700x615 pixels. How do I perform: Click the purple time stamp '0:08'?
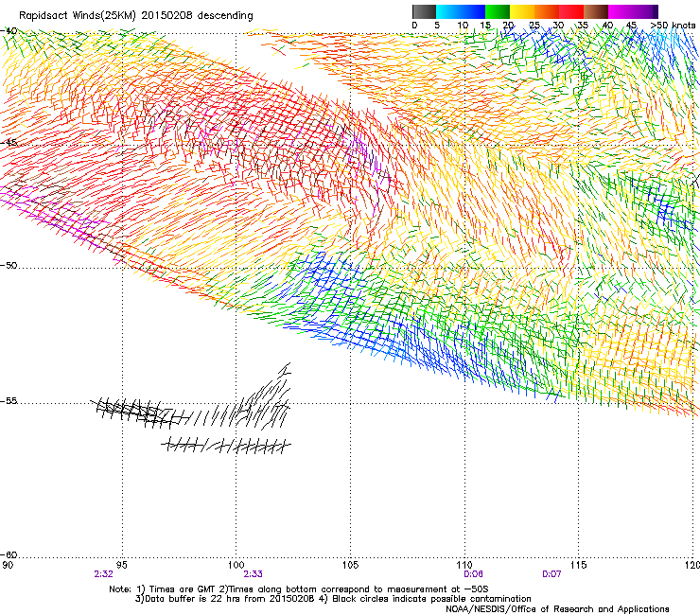(x=473, y=574)
